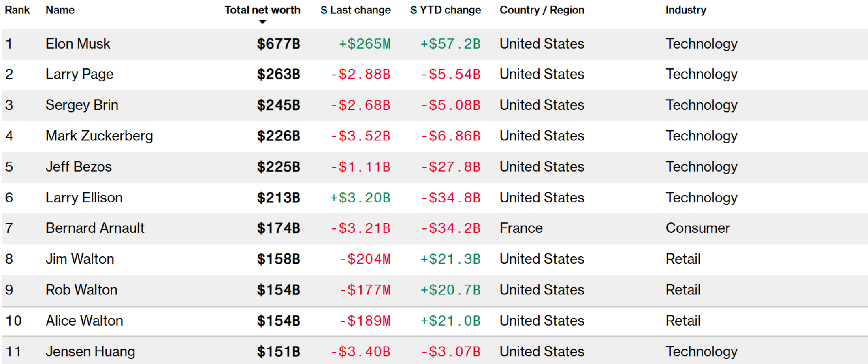868x364 pixels.
Task: Click the Country / Region header
Action: (x=542, y=10)
